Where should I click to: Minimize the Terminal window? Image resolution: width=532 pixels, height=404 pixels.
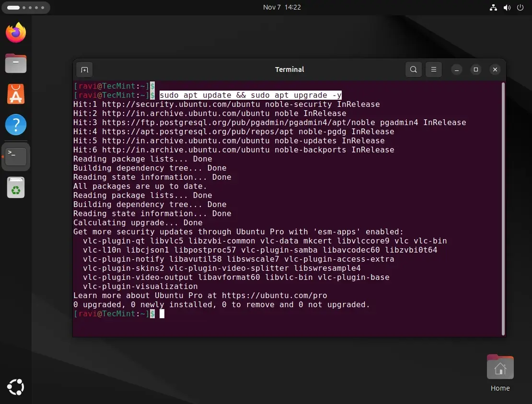click(x=457, y=69)
